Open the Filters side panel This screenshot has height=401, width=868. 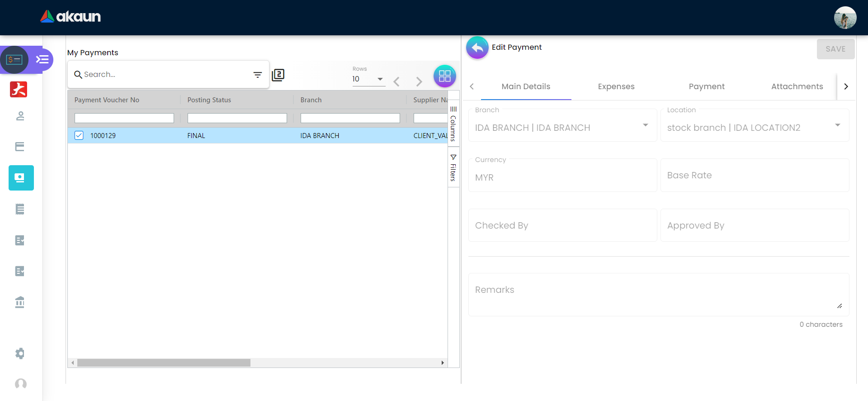point(453,167)
